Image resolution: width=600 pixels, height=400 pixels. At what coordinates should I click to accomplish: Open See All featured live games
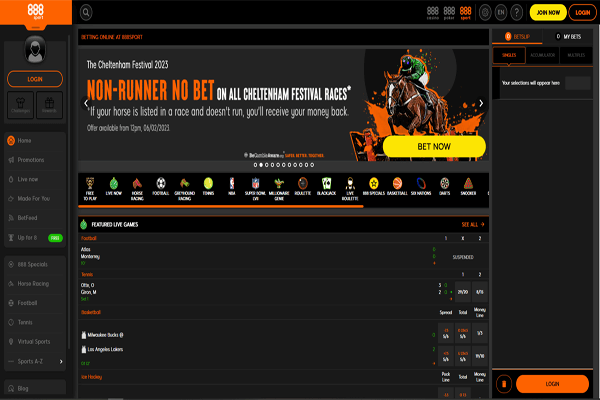click(473, 224)
